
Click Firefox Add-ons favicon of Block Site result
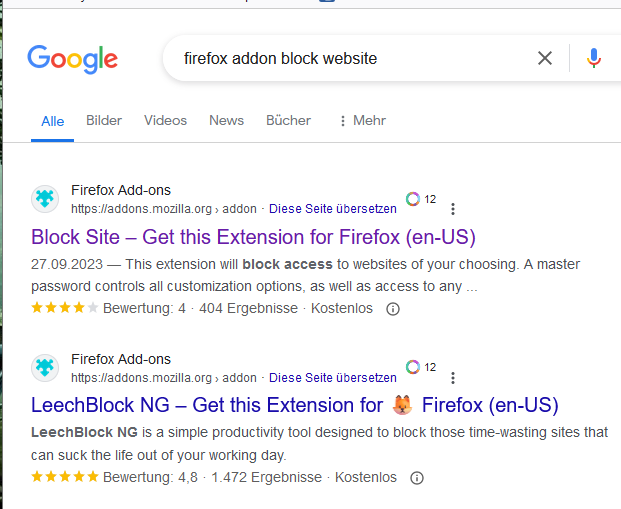(45, 199)
